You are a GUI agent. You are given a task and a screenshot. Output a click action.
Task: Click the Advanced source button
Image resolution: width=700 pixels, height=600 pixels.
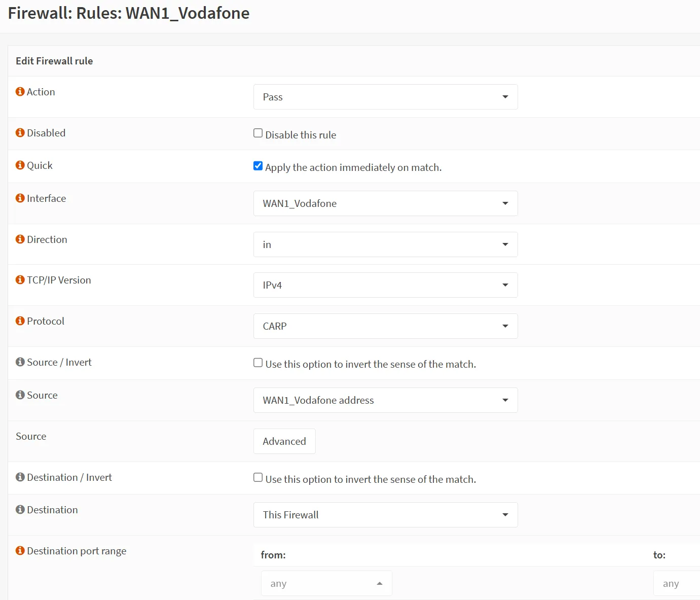click(284, 441)
